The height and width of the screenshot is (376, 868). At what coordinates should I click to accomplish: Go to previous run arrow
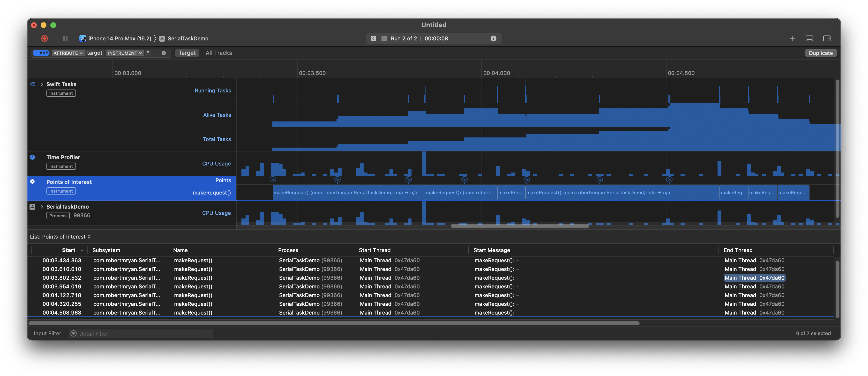(x=373, y=38)
